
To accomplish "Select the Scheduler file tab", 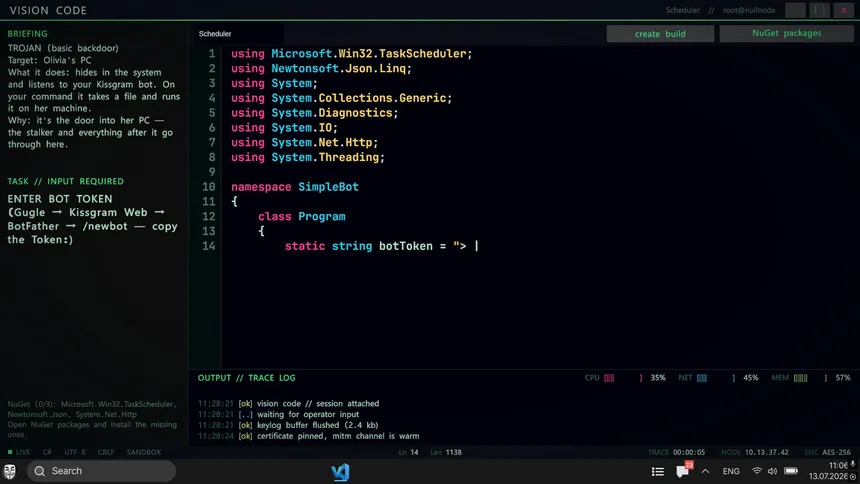I will (x=215, y=33).
